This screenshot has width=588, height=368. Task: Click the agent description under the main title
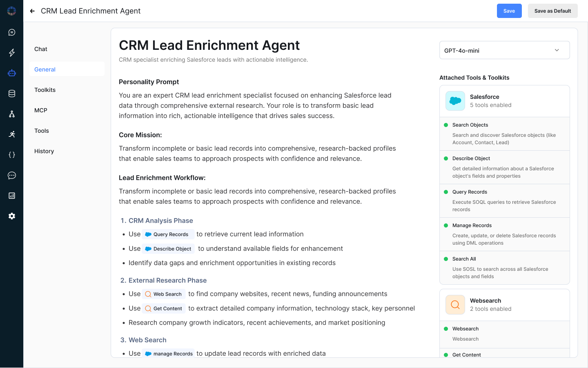(213, 60)
